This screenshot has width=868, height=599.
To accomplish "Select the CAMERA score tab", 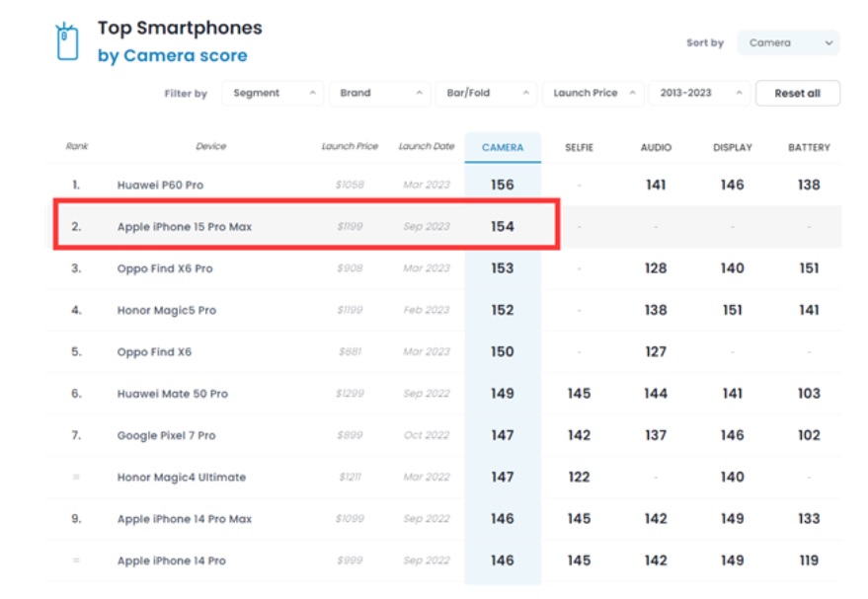I will (503, 147).
